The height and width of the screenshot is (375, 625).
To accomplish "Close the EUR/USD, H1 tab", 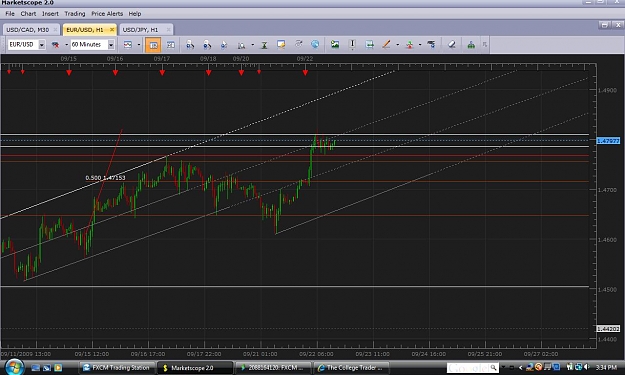I will point(112,30).
